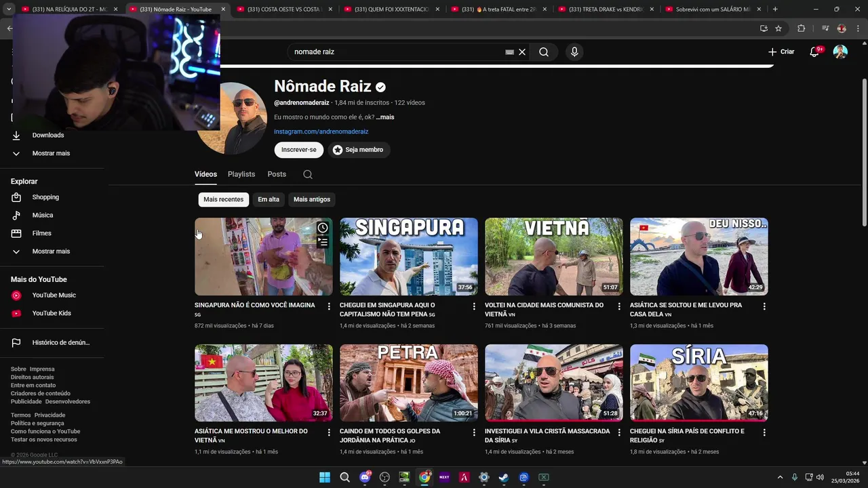Open Chrome media control icon
Screen dimensions: 868x488
pyautogui.click(x=825, y=28)
